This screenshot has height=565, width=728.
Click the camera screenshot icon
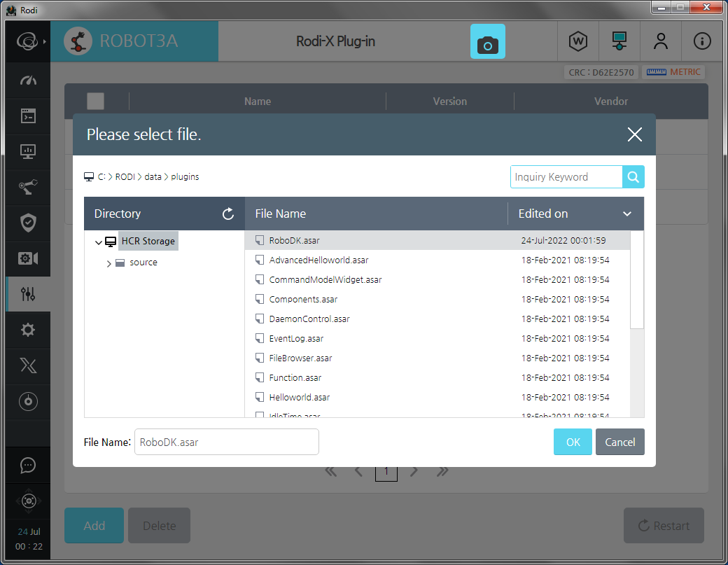point(487,42)
